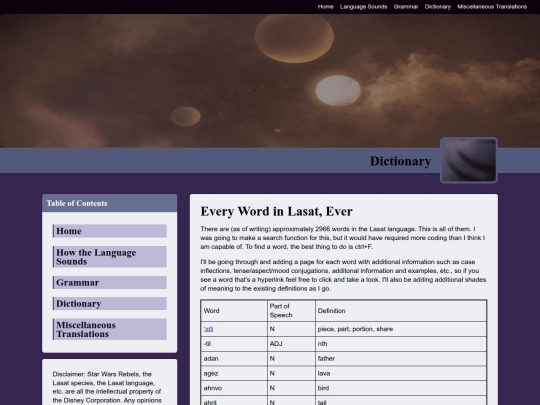Click the ADJ part of speech cell

[291, 344]
